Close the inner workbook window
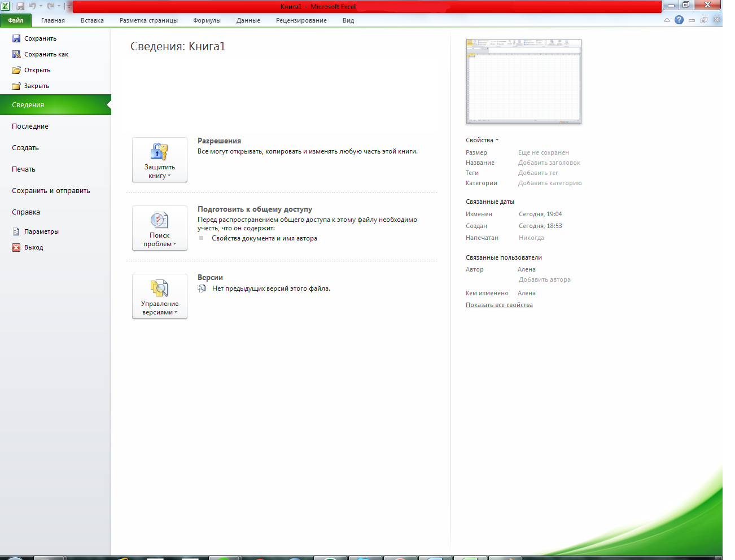 716,20
